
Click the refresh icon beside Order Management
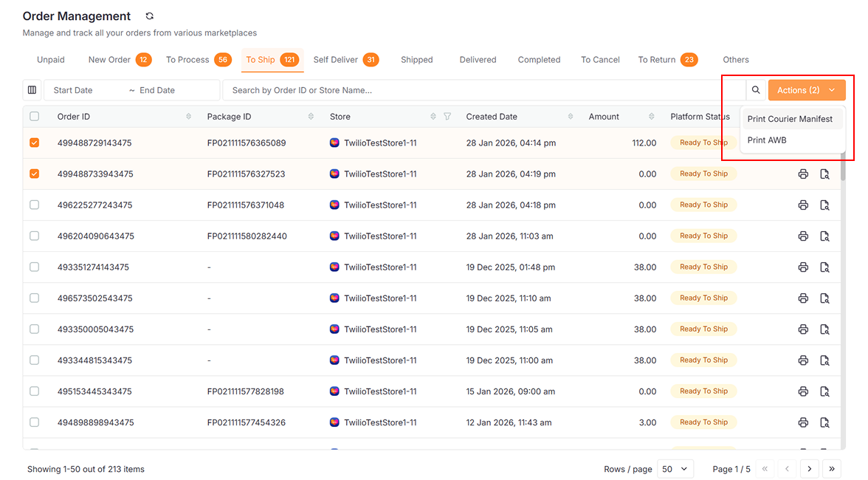click(x=150, y=16)
